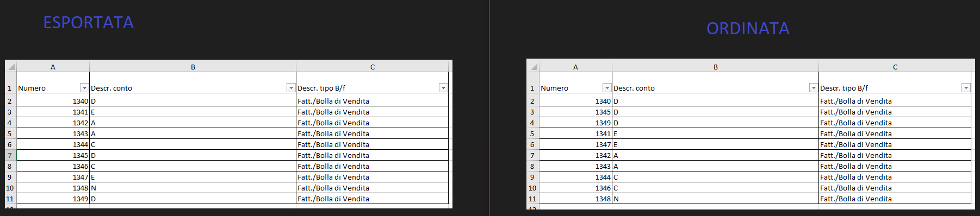This screenshot has width=980, height=216.
Task: Select column C header in ORDINATA sheet
Action: coord(895,67)
